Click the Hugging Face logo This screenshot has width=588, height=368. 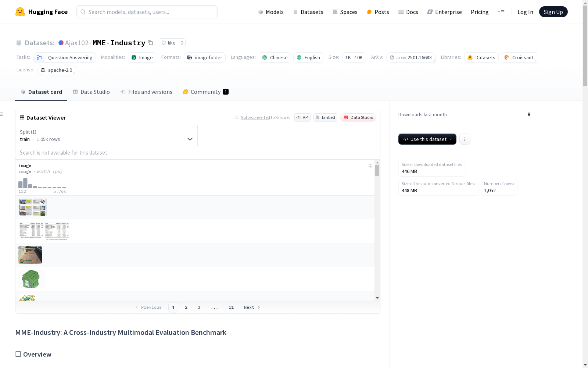(x=41, y=12)
